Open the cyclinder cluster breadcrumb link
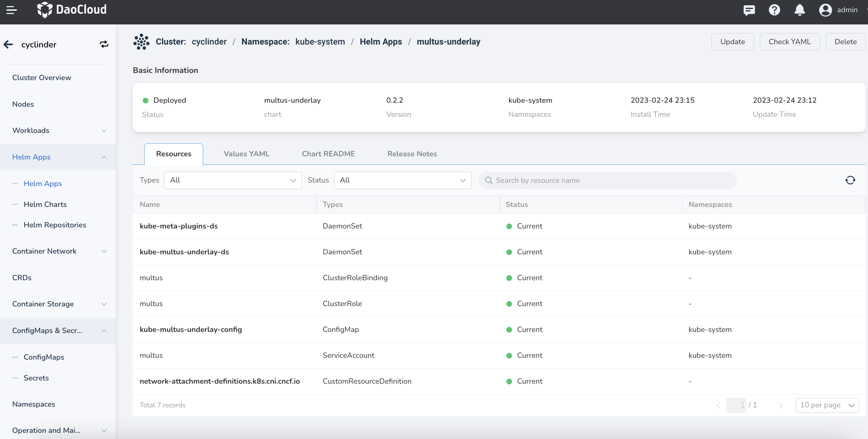The height and width of the screenshot is (439, 868). click(209, 42)
